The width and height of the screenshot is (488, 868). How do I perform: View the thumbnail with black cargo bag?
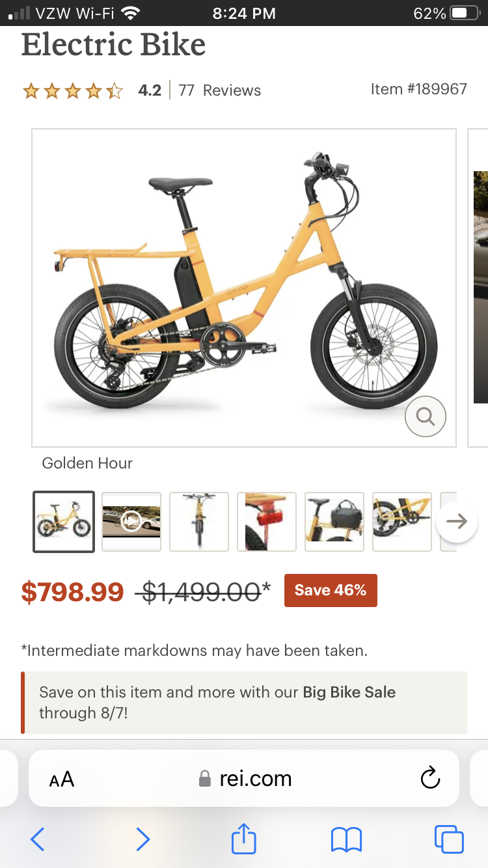tap(334, 522)
